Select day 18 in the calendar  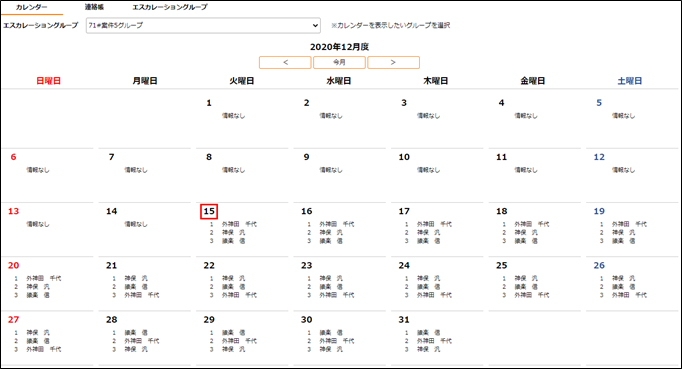[501, 211]
